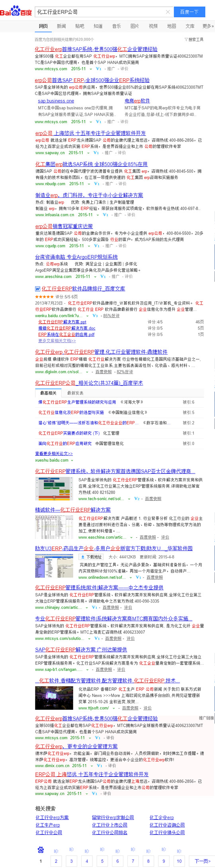Open the 制造业erp, 虎门科技 result title

[89, 195]
